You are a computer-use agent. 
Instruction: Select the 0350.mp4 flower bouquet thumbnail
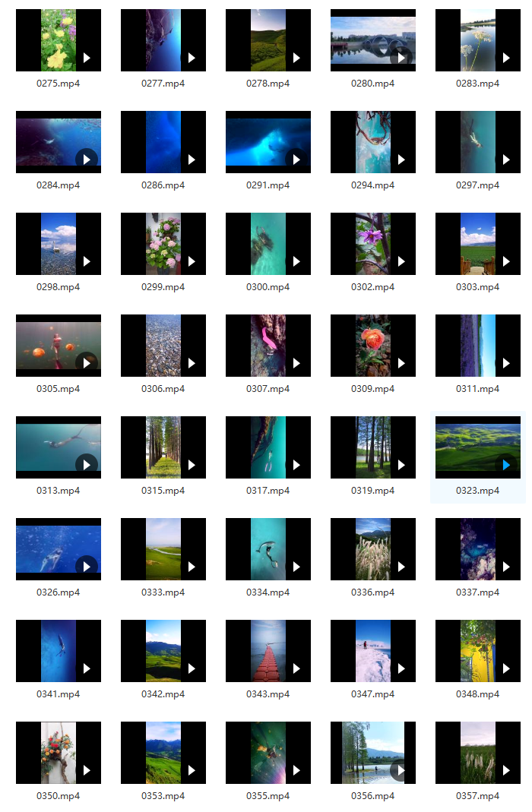pos(58,753)
